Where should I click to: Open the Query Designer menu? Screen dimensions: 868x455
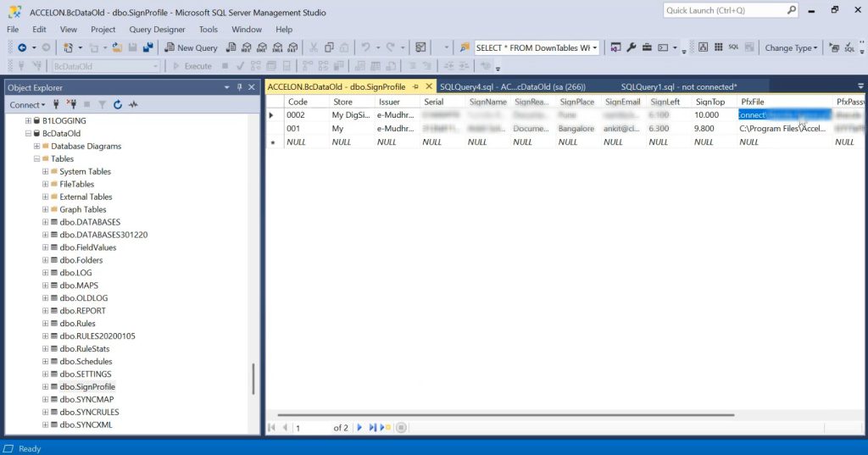[x=157, y=30]
